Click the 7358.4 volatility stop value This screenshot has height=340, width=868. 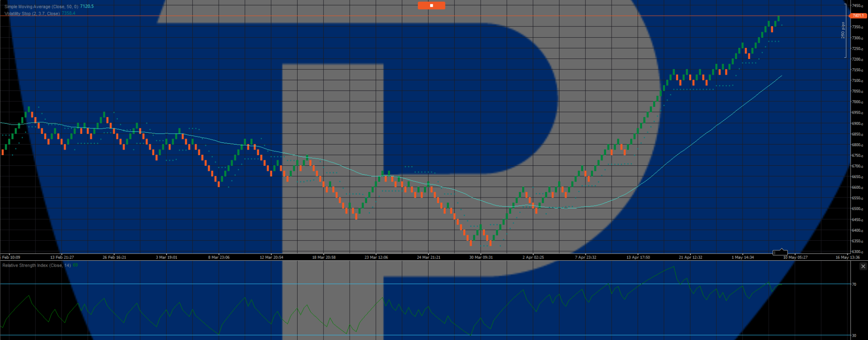tap(69, 14)
